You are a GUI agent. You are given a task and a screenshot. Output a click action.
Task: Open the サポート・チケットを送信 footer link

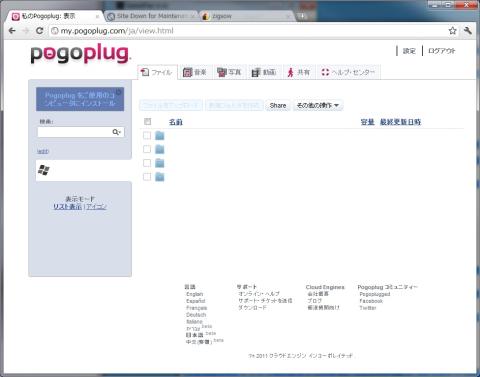(x=265, y=301)
